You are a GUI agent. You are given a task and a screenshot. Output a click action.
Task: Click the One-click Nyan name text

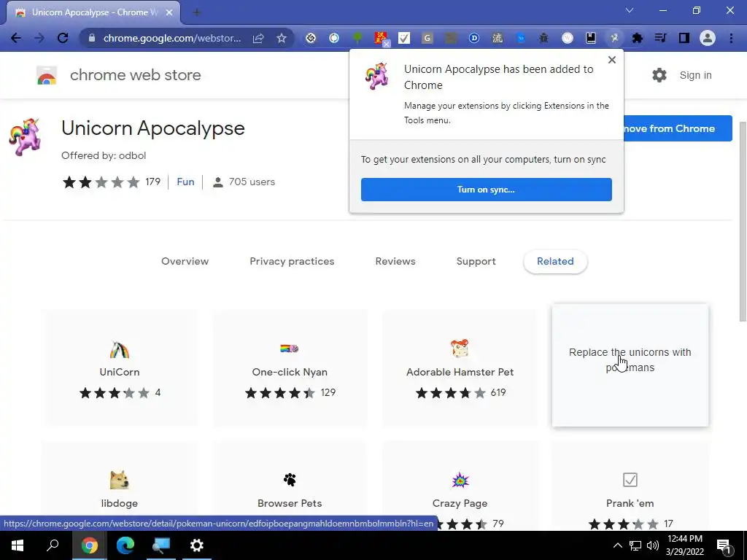click(x=290, y=372)
